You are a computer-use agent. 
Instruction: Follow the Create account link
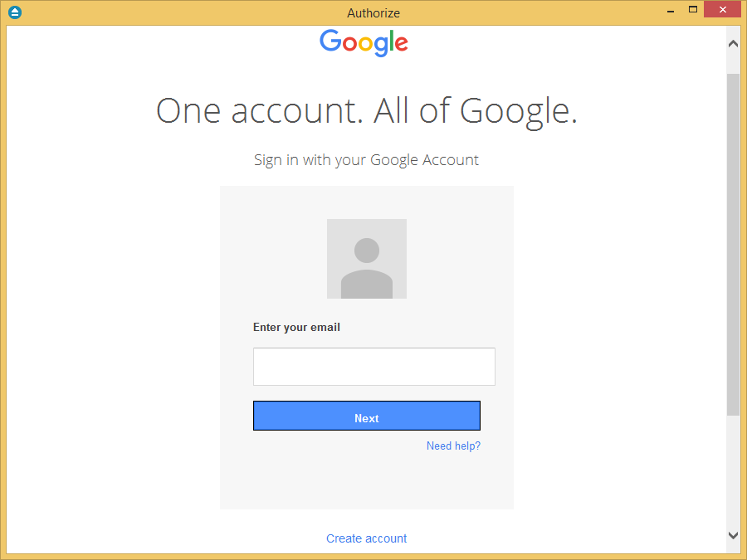[366, 538]
